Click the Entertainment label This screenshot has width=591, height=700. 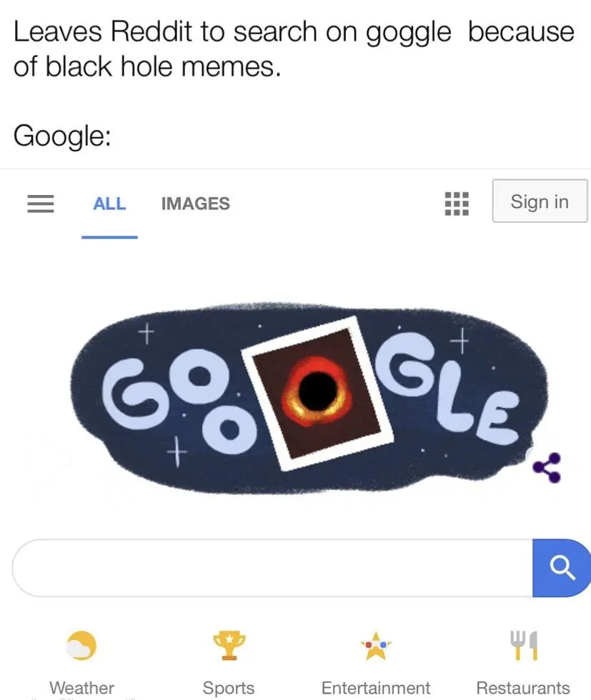coord(376,687)
